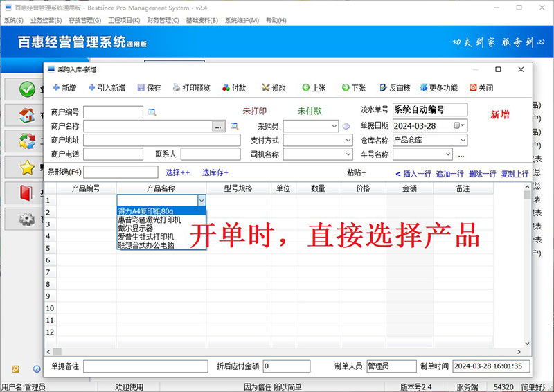Open the 单据日期 calendar picker
Screen dimensions: 554x392
click(x=459, y=126)
